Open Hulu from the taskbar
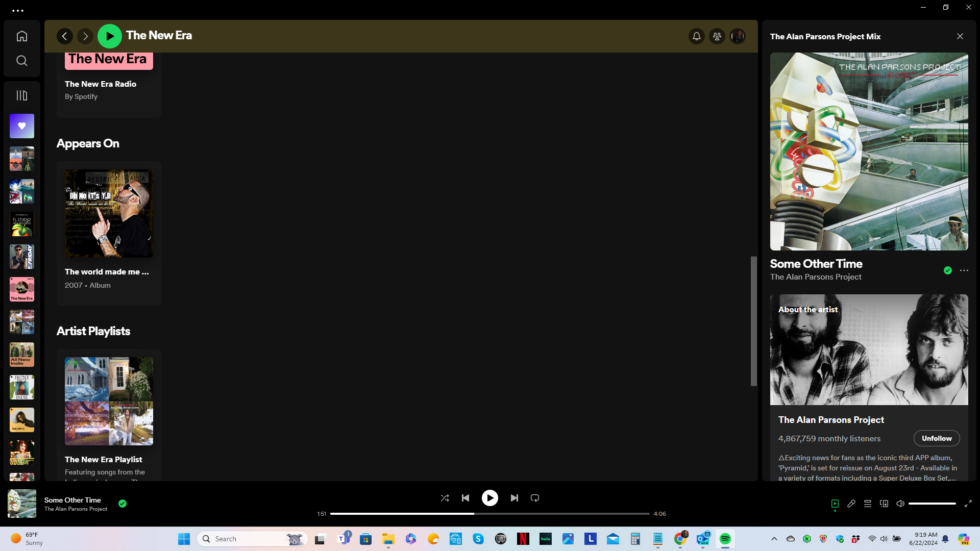The width and height of the screenshot is (980, 551). tap(546, 539)
